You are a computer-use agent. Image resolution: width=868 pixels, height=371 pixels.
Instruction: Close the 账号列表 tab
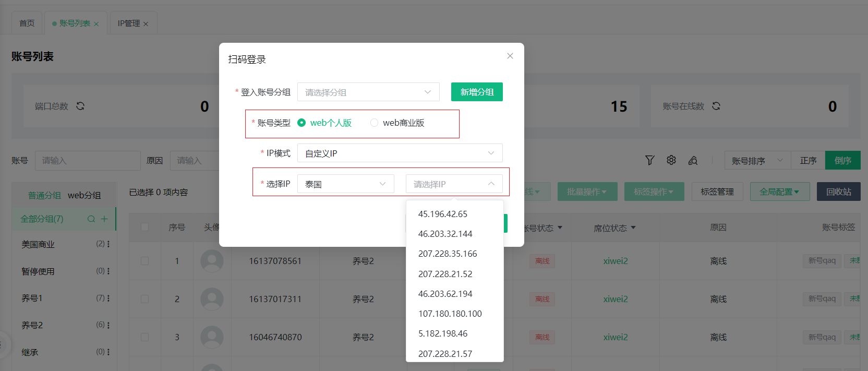coord(96,24)
